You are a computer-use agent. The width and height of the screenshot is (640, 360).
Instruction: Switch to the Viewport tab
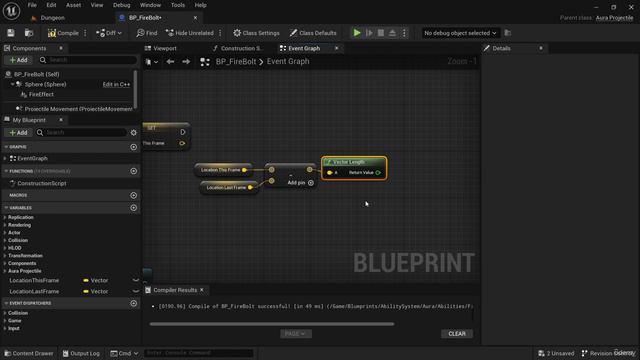click(x=164, y=48)
